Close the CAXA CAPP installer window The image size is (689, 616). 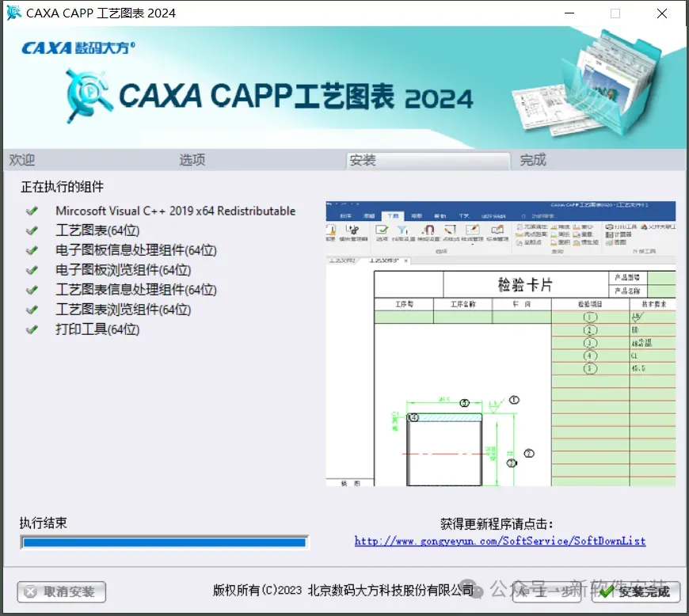pos(662,13)
